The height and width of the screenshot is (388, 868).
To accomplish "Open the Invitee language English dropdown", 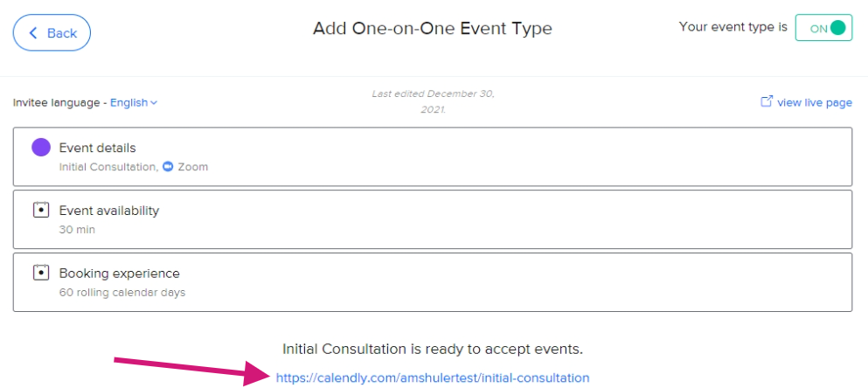I will (134, 102).
